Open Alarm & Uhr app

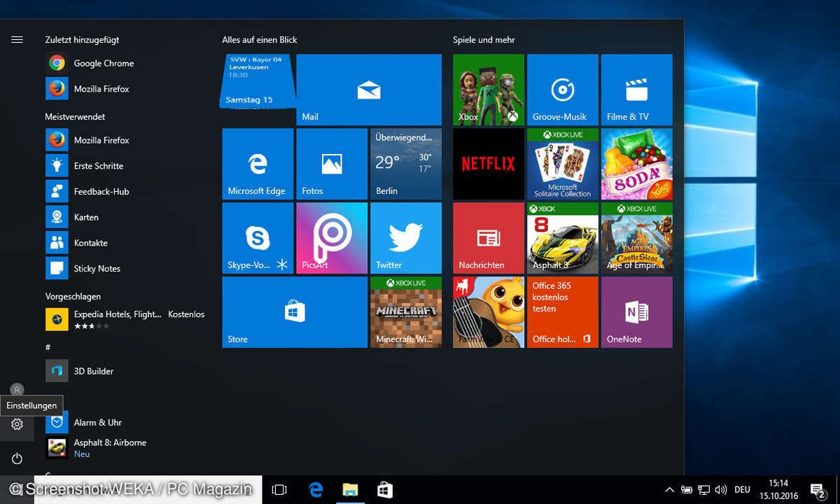pyautogui.click(x=126, y=422)
